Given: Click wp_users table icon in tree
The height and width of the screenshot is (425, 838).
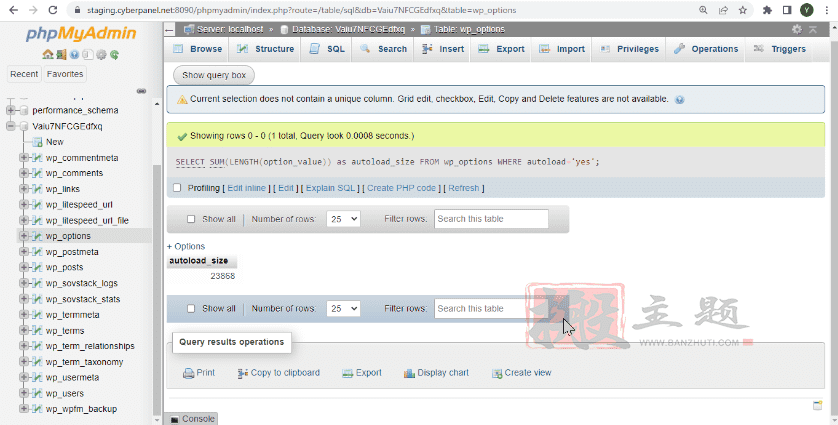Looking at the screenshot, I should 37,393.
